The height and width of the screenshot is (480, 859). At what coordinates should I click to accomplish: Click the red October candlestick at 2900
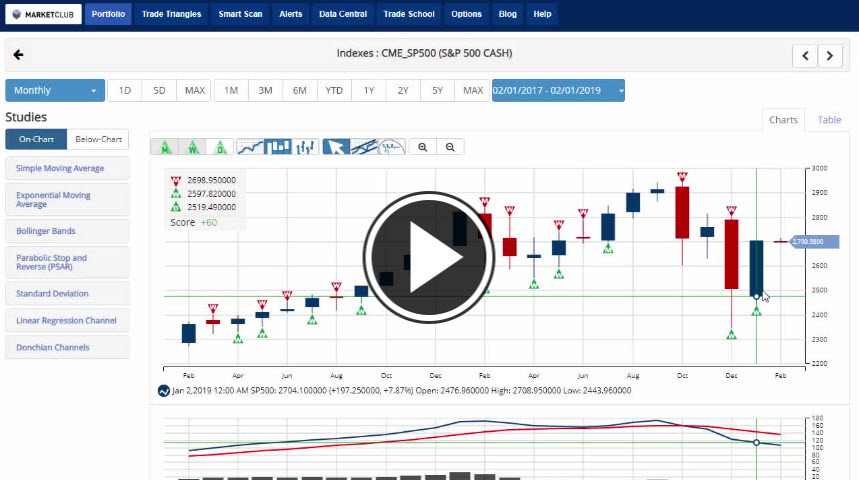[682, 213]
